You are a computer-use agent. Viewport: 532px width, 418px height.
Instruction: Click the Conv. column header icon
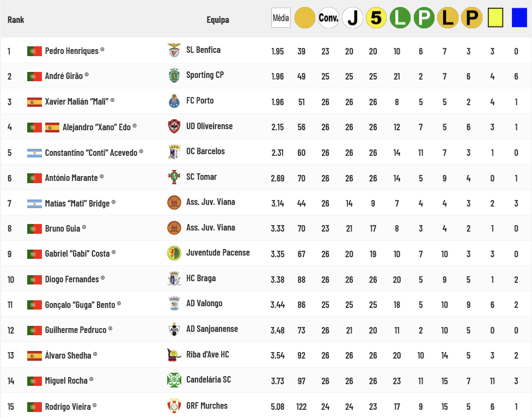pos(328,17)
